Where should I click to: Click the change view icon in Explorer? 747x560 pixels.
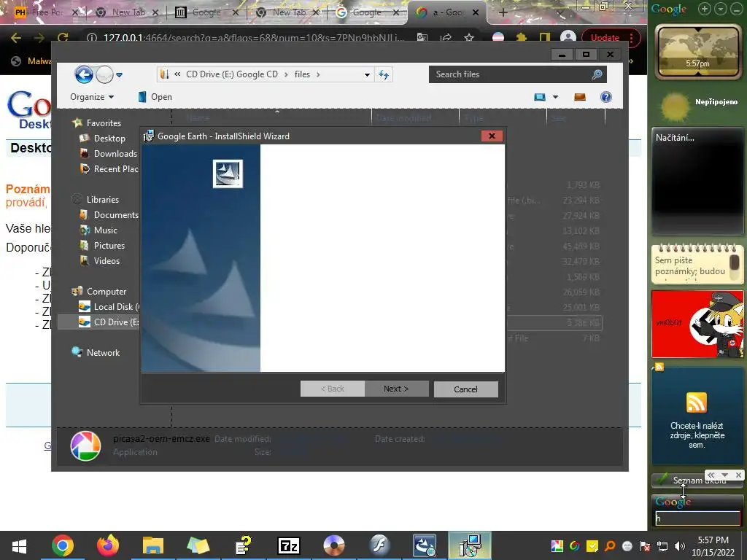(539, 97)
